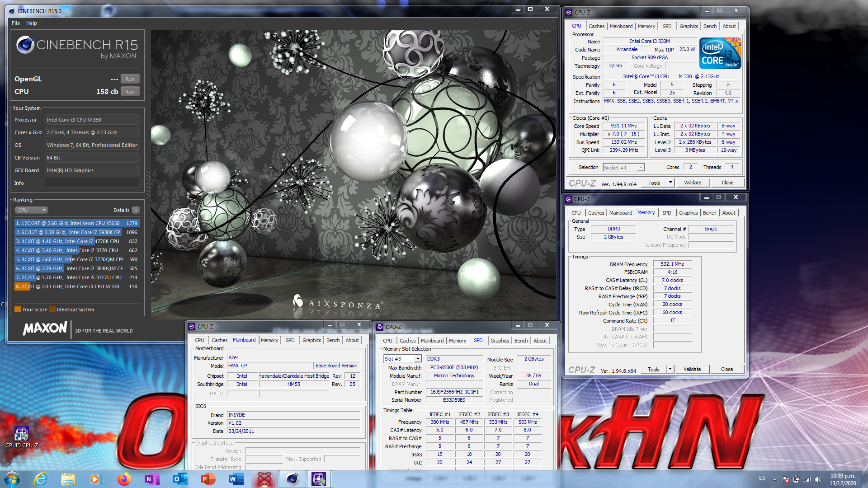Open the File menu in Cinebench
Screen dimensions: 868x488
click(16, 23)
